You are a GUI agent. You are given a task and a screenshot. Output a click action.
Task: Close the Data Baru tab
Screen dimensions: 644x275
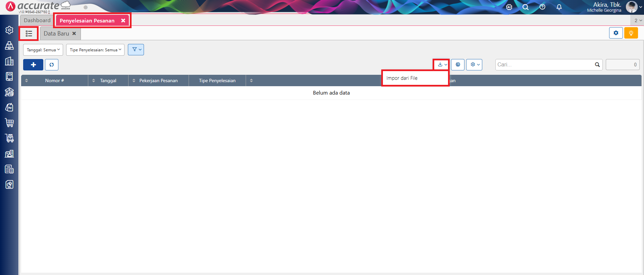pos(74,34)
